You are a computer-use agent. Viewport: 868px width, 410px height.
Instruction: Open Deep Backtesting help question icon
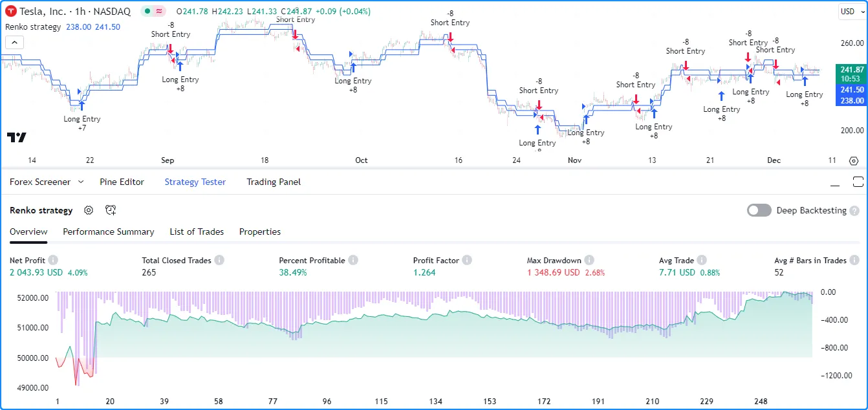point(854,211)
